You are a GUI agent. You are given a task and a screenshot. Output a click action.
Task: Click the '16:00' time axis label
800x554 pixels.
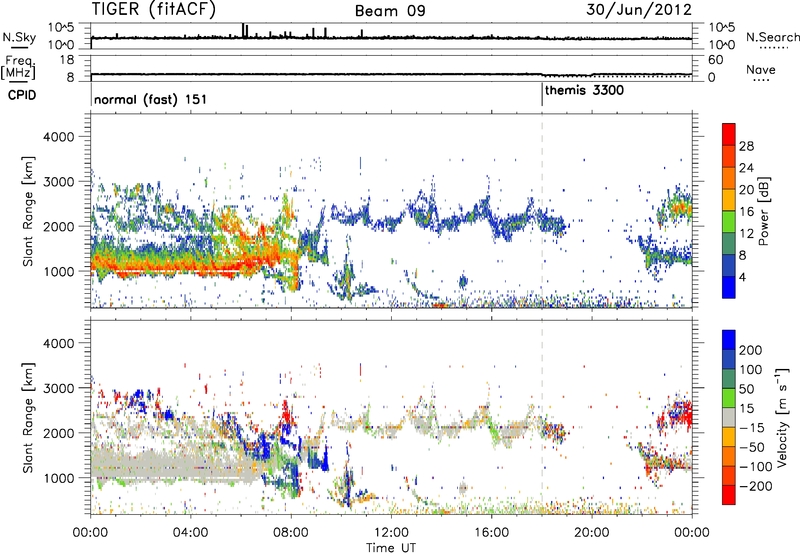click(491, 533)
